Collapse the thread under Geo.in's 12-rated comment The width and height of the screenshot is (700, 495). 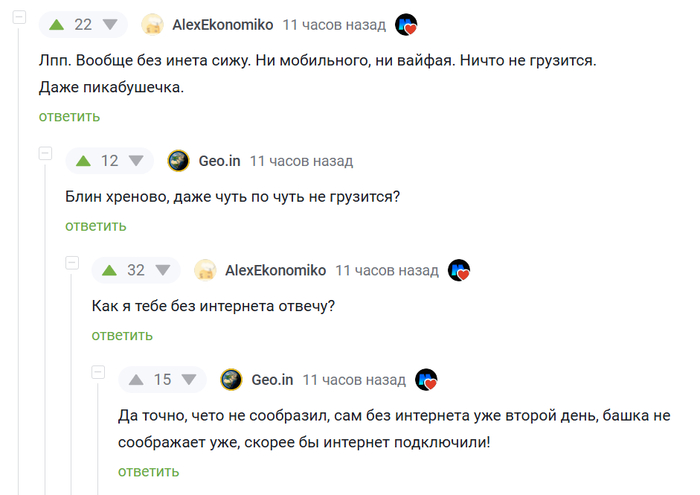pyautogui.click(x=45, y=154)
